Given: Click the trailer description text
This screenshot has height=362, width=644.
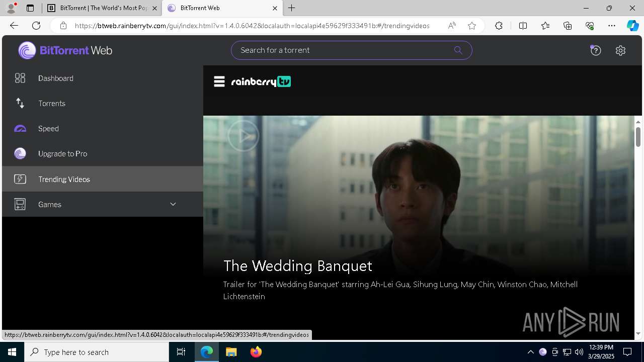Looking at the screenshot, I should click(400, 291).
